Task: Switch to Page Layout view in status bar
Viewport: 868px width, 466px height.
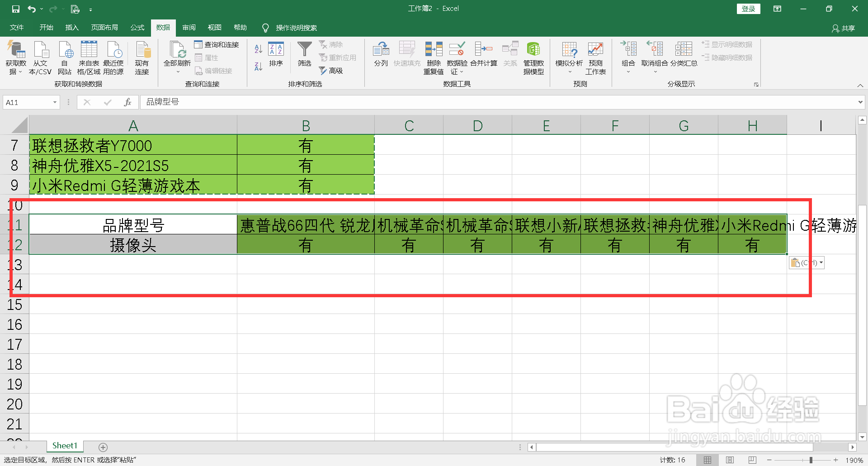Action: pos(730,460)
